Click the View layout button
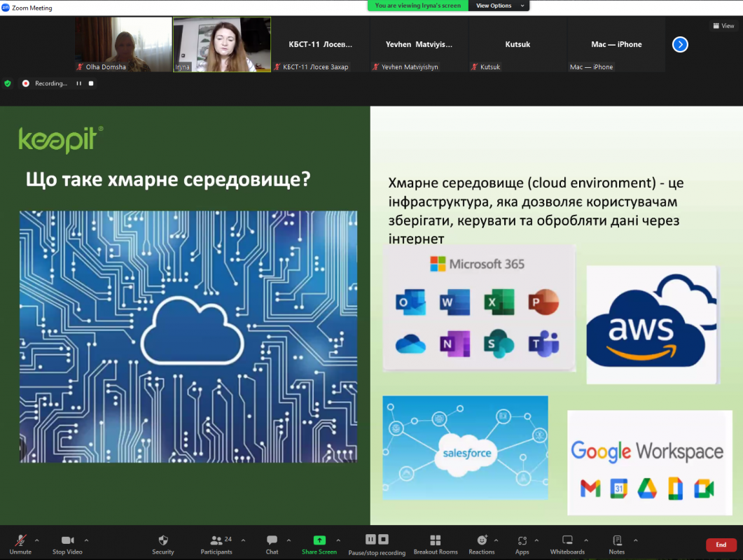Screen dimensions: 743x560 pyautogui.click(x=723, y=26)
